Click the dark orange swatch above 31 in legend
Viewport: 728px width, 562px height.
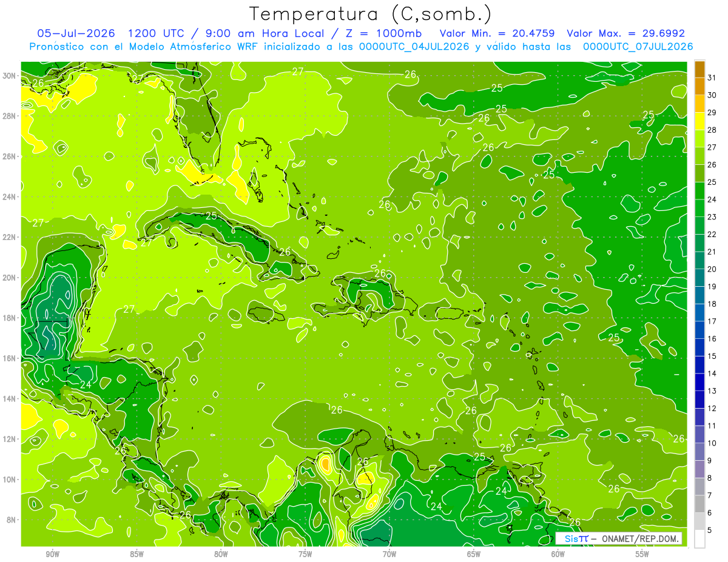click(699, 69)
